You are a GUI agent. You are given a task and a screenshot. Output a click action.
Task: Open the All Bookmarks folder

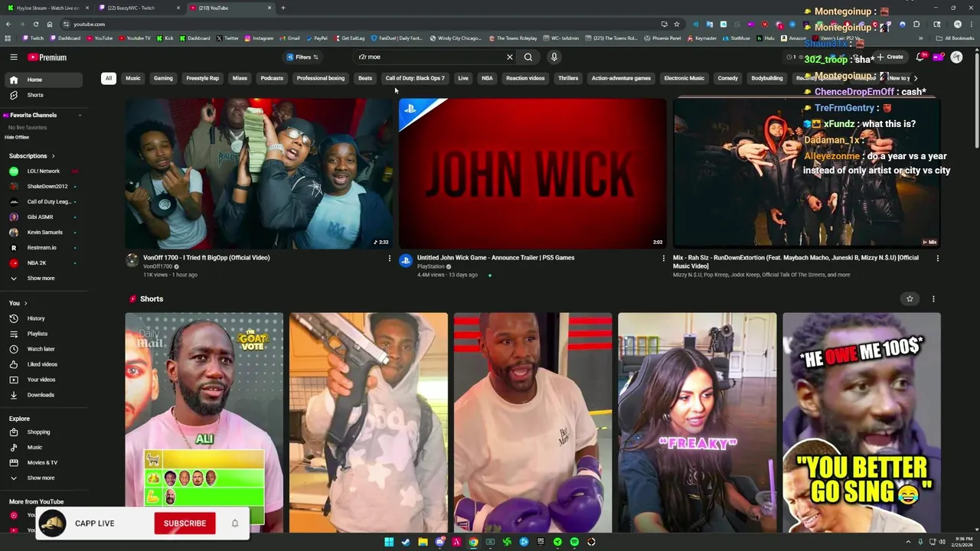pos(955,38)
